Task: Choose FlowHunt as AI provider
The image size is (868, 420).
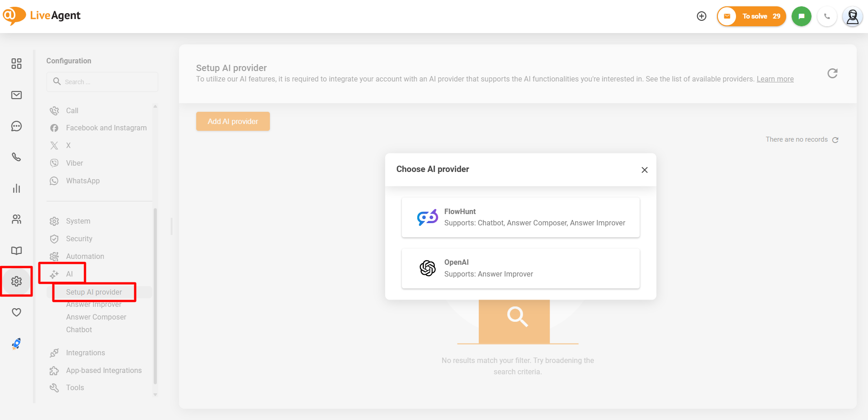Action: click(520, 217)
